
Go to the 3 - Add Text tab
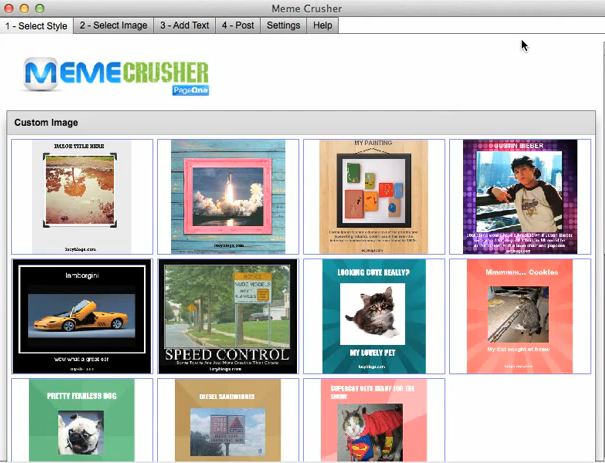(184, 25)
